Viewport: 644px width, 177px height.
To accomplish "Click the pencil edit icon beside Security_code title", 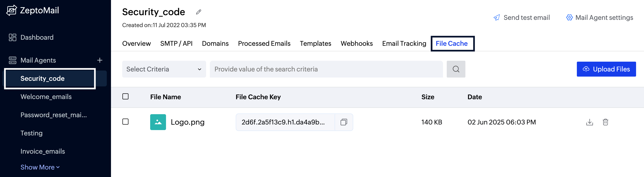I will [198, 12].
